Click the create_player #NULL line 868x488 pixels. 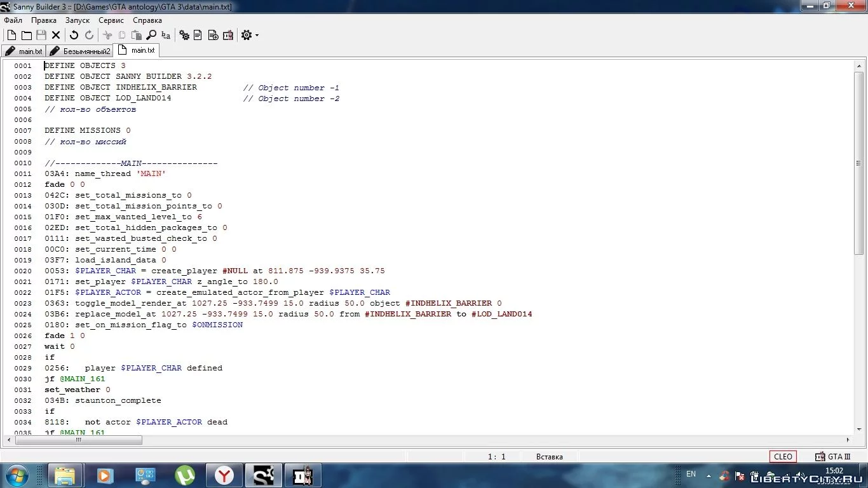tap(215, 271)
